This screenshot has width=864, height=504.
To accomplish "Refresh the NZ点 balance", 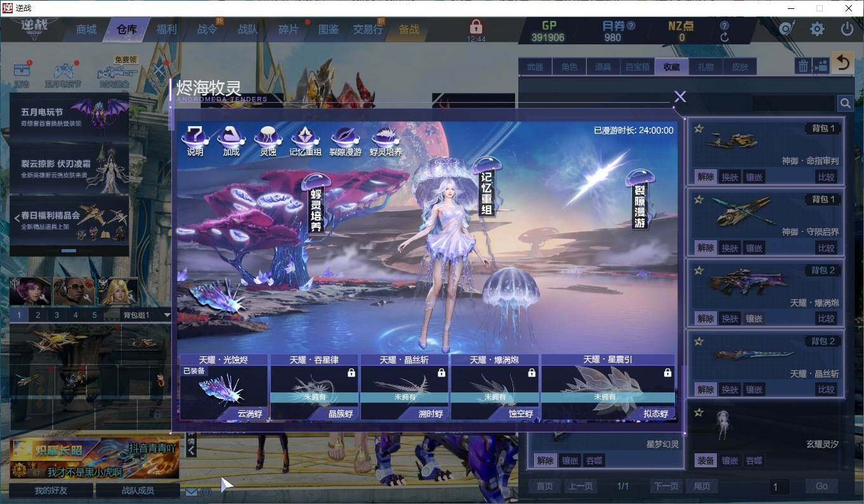I will pyautogui.click(x=724, y=37).
